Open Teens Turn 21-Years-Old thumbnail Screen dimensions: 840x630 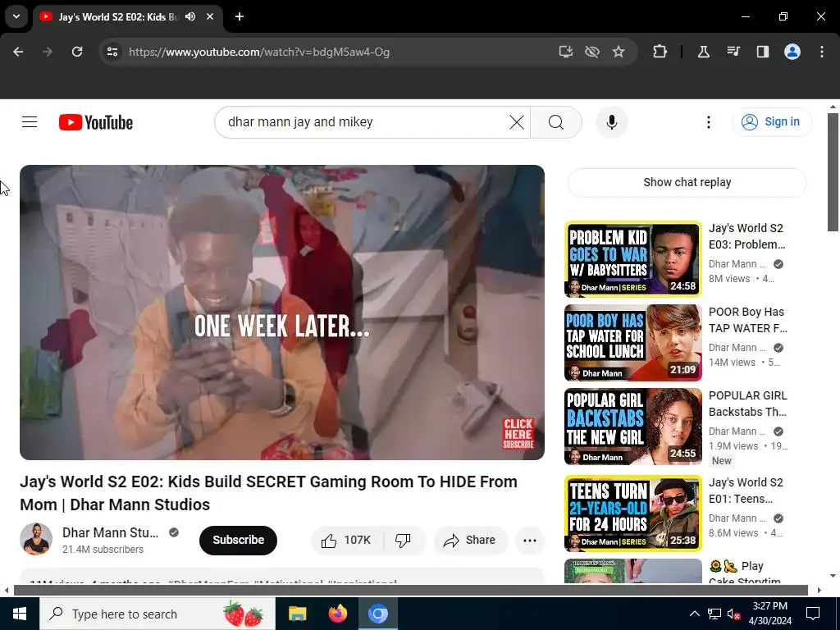pyautogui.click(x=633, y=514)
